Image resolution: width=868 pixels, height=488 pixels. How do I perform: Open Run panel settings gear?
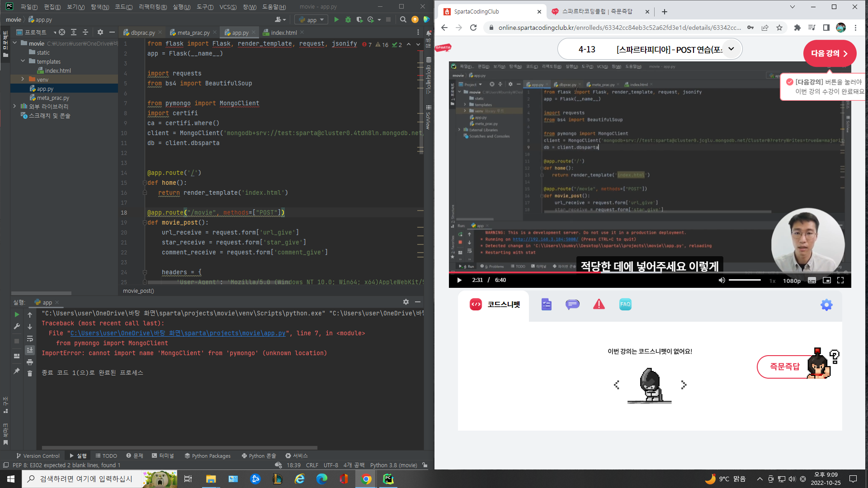[x=406, y=302]
